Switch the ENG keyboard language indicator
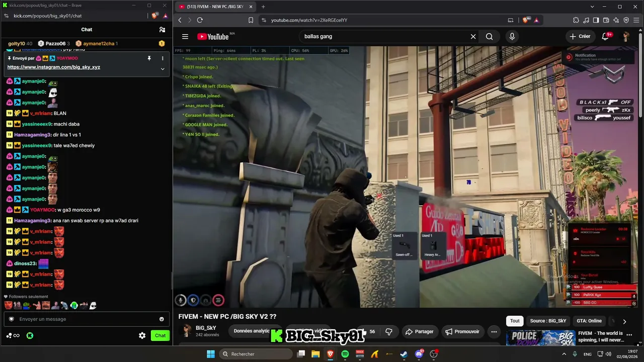The image size is (644, 362). [x=588, y=354]
